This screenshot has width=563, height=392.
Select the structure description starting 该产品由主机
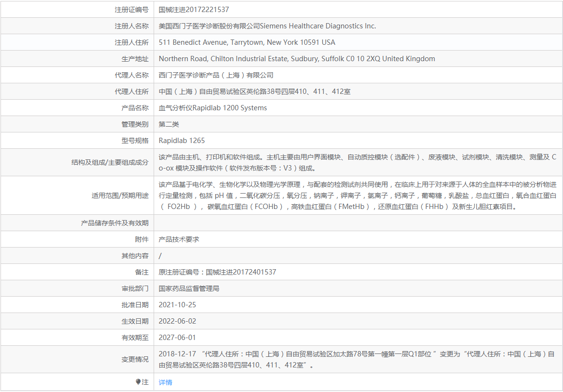(x=358, y=162)
